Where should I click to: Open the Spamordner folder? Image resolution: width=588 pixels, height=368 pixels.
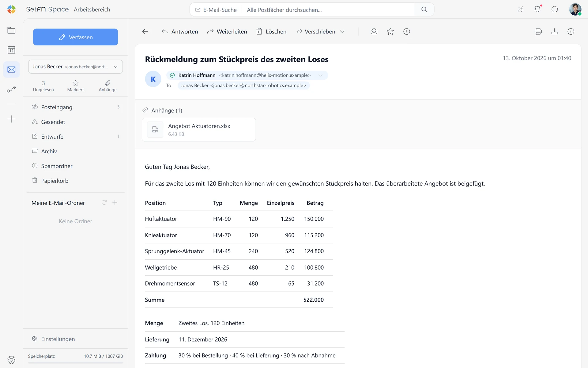click(75, 166)
